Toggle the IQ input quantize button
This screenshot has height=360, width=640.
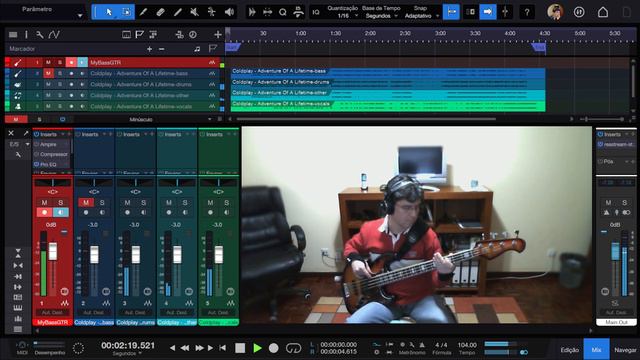[x=316, y=13]
